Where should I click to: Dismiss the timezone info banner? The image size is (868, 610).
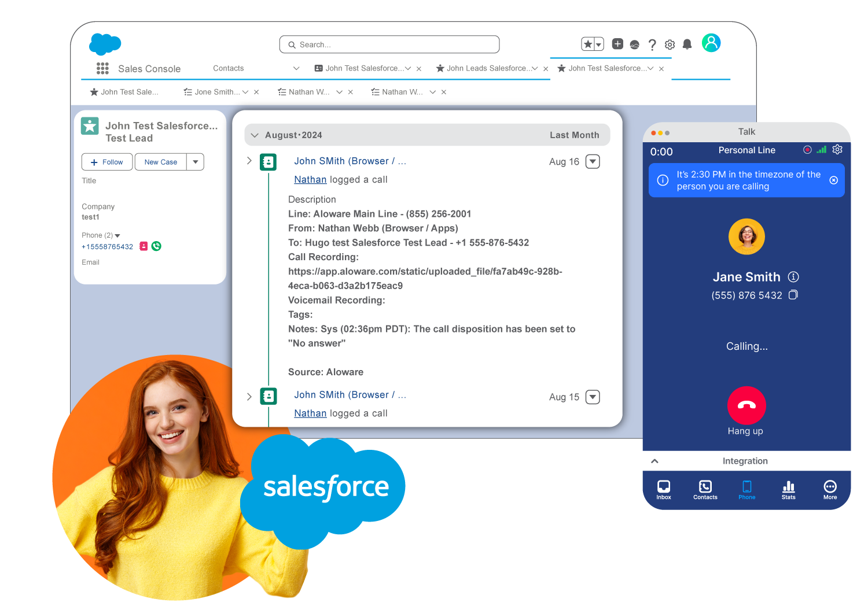[x=834, y=180]
